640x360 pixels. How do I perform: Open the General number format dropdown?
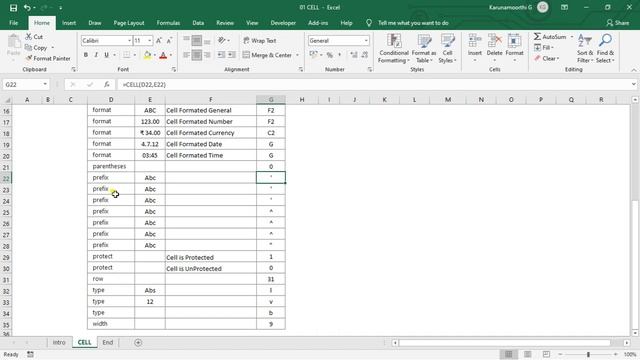pos(366,40)
